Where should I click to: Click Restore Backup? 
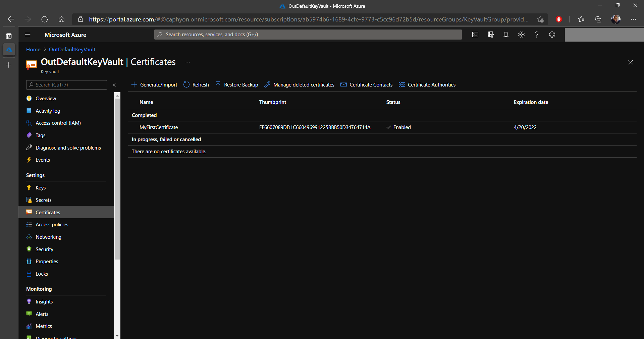(237, 85)
